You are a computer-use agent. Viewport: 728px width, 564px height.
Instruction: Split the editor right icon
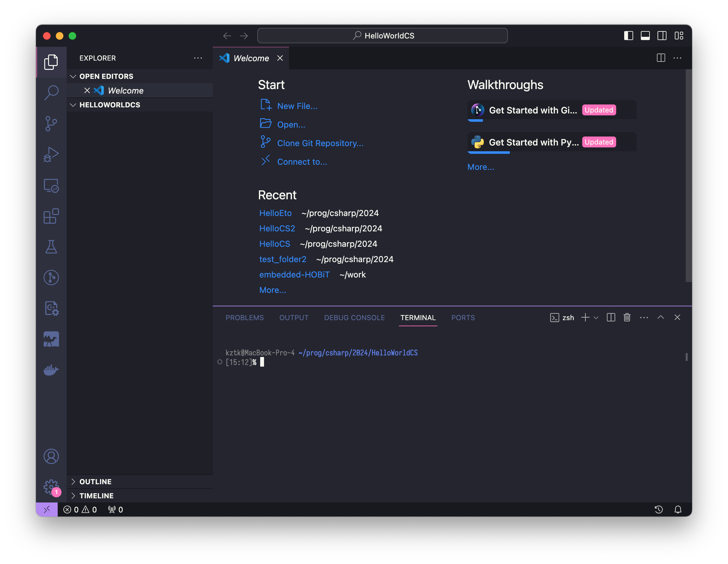tap(661, 58)
